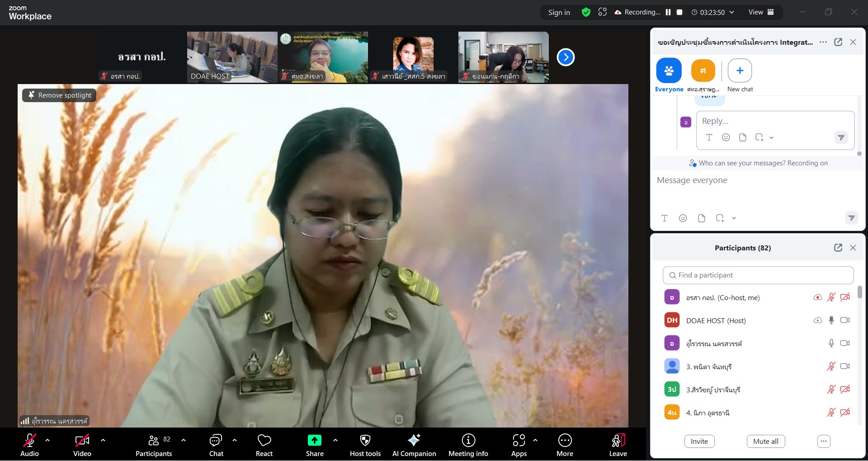Mute DOAE HOST microphone in participant list
This screenshot has width=868, height=461.
tap(831, 320)
